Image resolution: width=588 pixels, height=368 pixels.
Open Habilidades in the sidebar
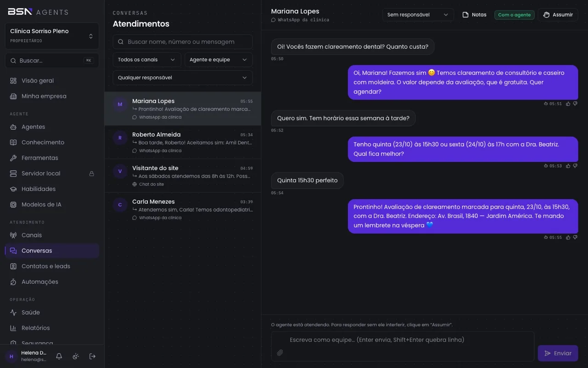point(52,189)
